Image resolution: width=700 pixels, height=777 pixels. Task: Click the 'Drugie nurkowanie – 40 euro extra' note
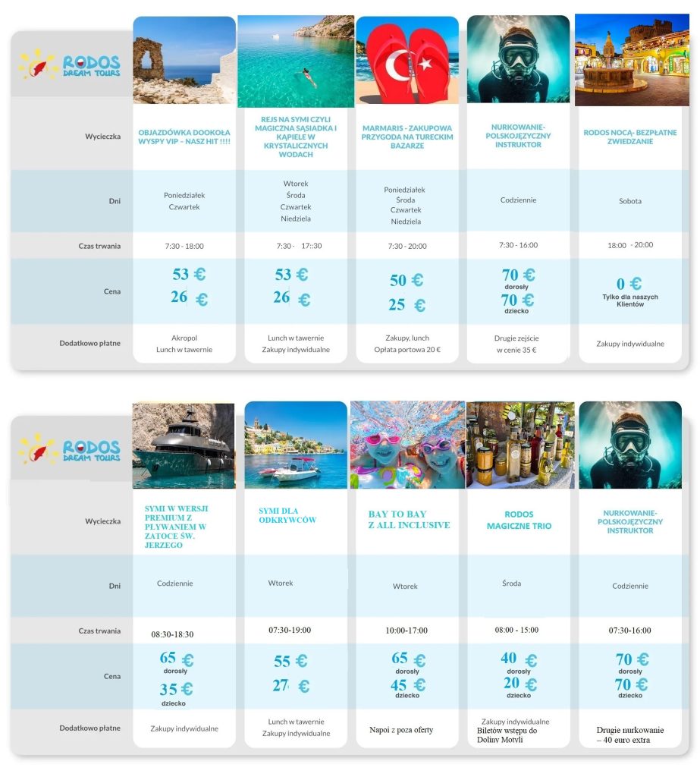pos(623,735)
